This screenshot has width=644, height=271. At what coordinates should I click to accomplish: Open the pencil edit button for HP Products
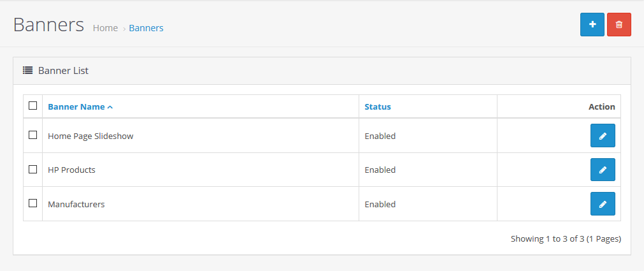603,170
